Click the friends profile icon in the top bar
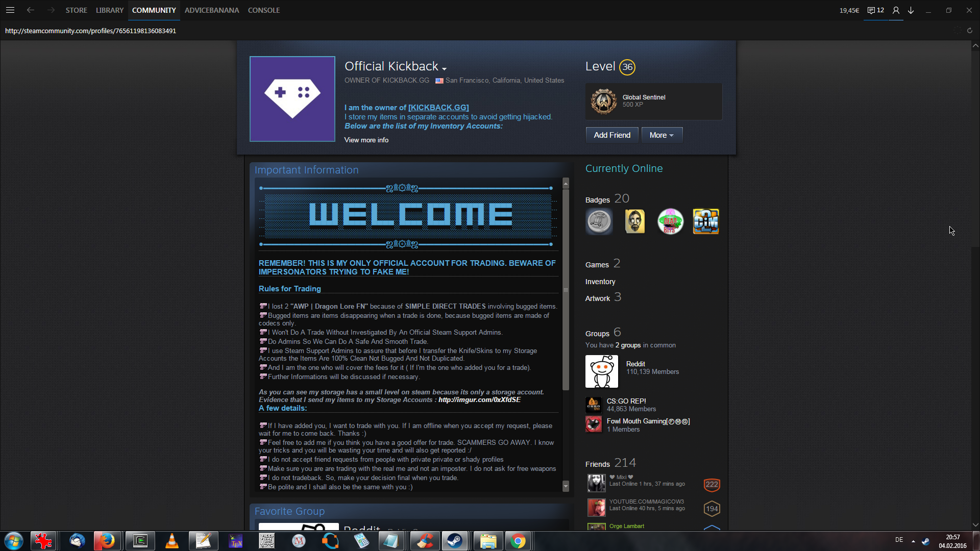This screenshot has height=551, width=980. pos(896,10)
